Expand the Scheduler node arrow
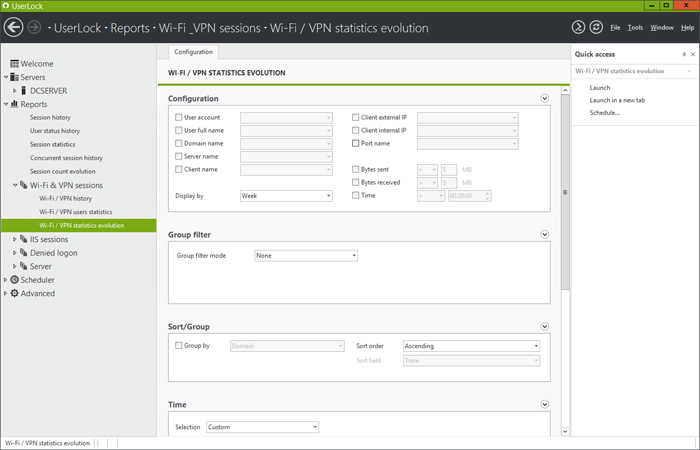 [x=5, y=280]
